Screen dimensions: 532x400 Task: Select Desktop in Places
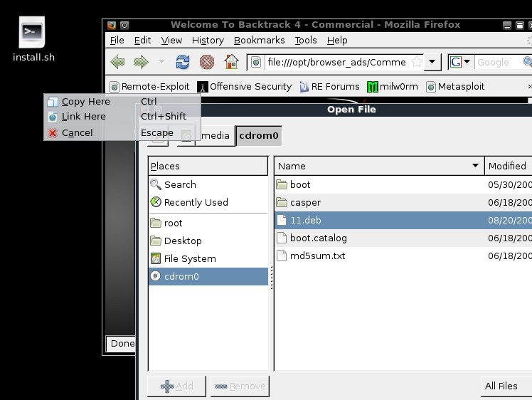pyautogui.click(x=208, y=241)
